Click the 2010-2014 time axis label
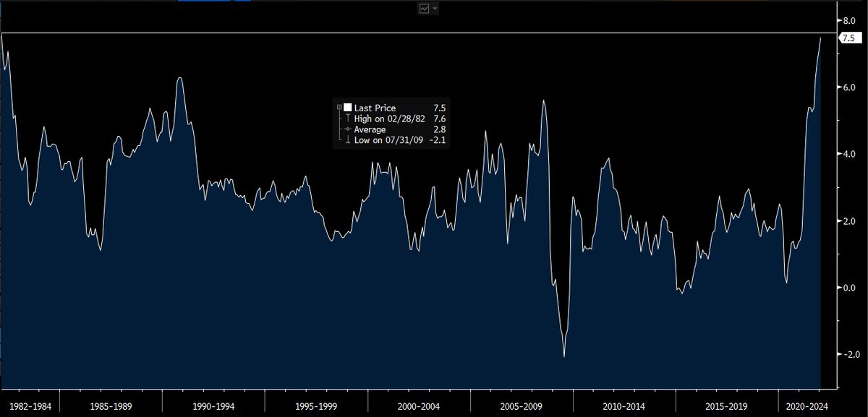 tap(624, 408)
